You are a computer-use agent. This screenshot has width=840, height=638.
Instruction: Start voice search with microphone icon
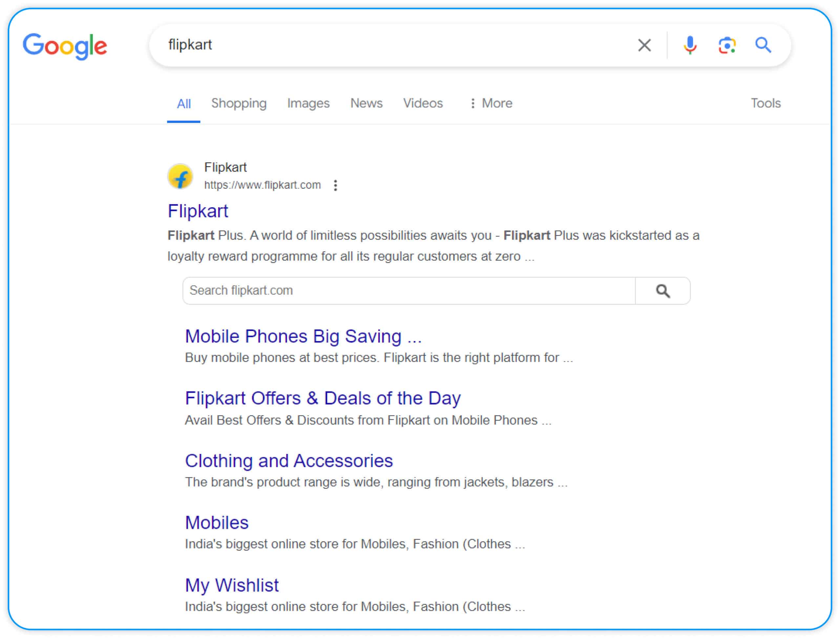[x=690, y=45]
